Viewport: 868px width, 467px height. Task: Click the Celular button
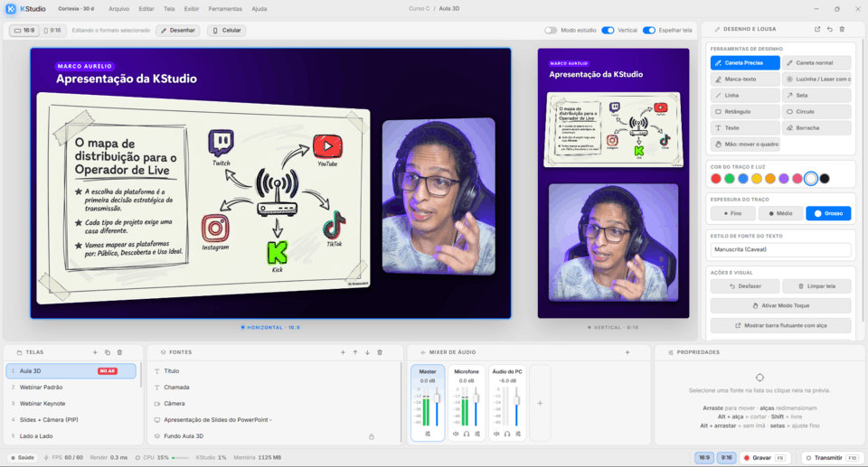click(x=227, y=31)
